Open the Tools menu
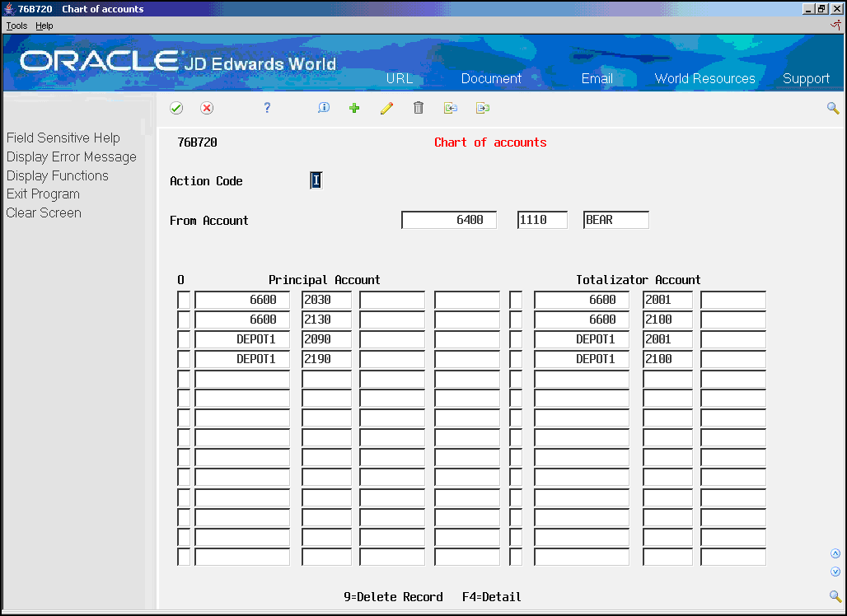The height and width of the screenshot is (616, 847). (16, 26)
